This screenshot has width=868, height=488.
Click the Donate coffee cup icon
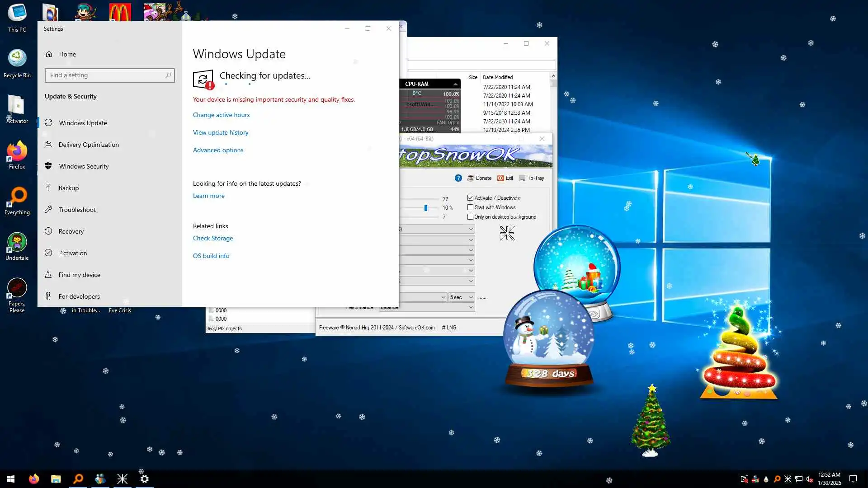click(470, 178)
